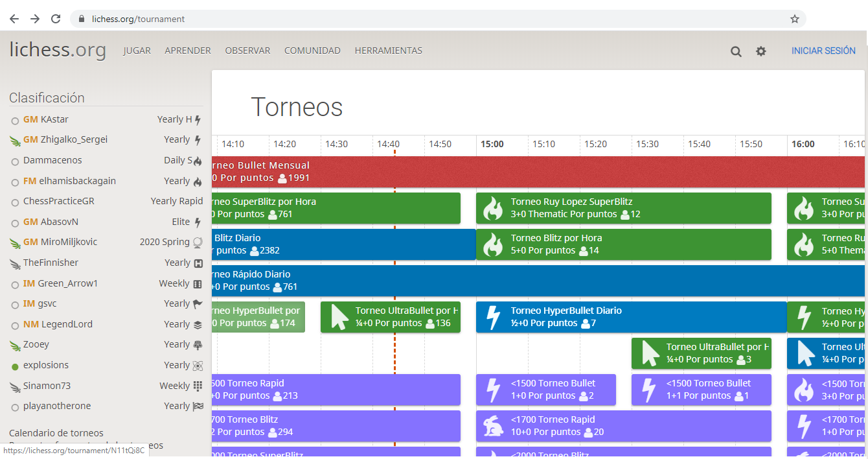868x459 pixels.
Task: Open ChessPracticeGR's profile
Action: click(59, 201)
